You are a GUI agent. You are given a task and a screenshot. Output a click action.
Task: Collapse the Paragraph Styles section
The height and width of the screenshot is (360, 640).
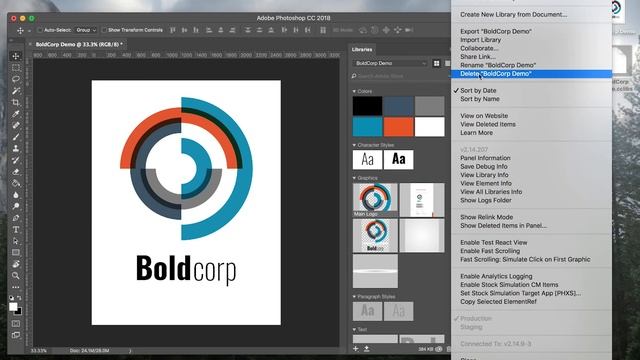click(354, 296)
